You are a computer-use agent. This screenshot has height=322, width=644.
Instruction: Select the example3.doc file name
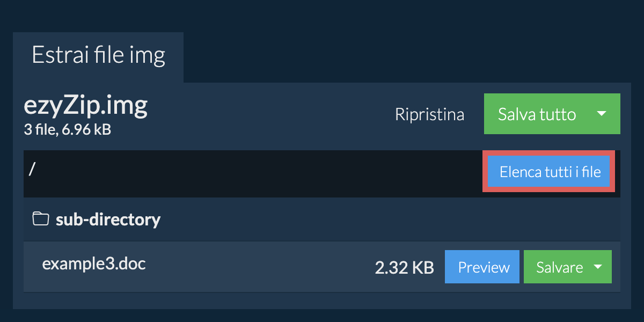tap(94, 264)
